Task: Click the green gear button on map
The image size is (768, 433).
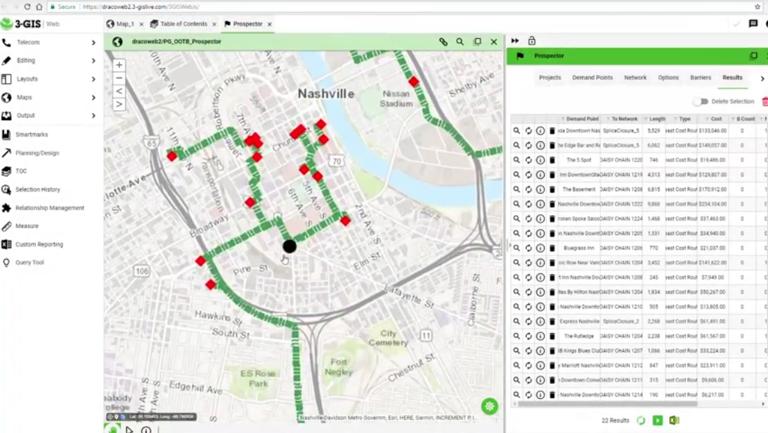Action: pyautogui.click(x=489, y=406)
